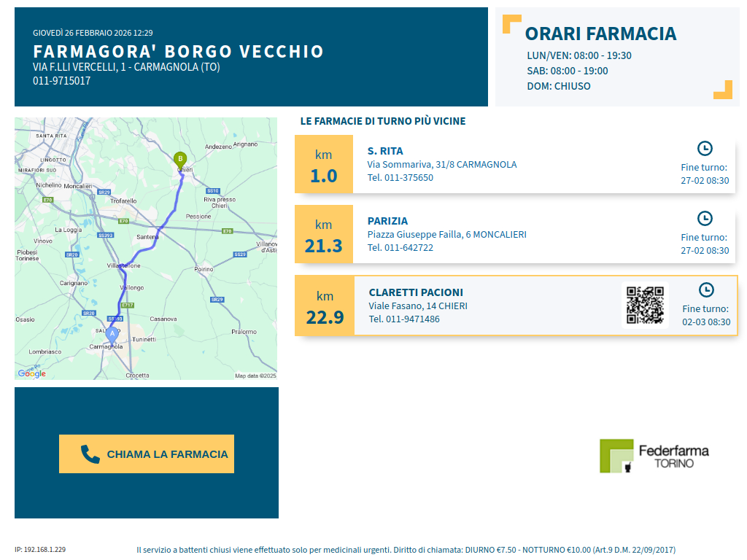Click the 1.0 km distance box
Screen dimensions: 747x560
[324, 164]
